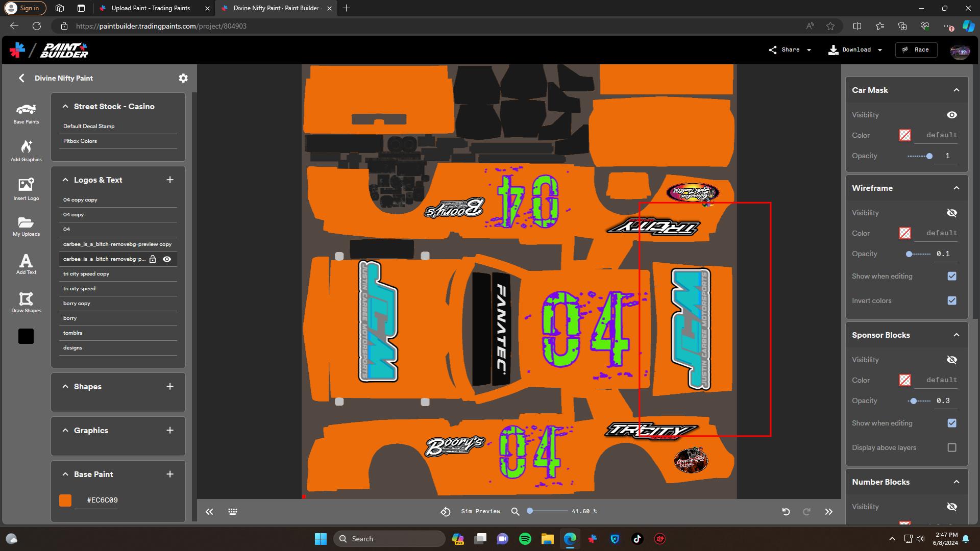Enable Invert colors in Wireframe panel
This screenshot has height=551, width=980.
952,300
